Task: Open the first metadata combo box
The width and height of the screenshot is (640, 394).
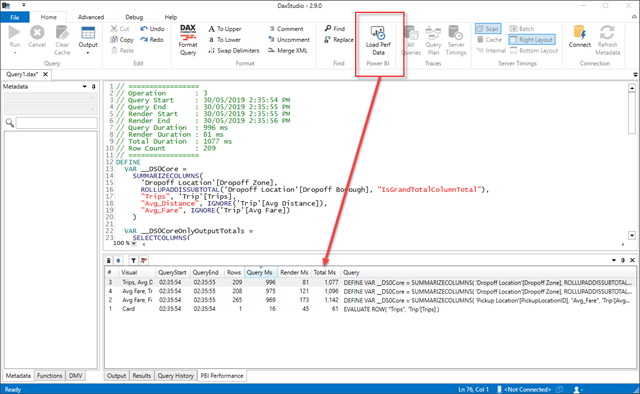Action: coord(50,98)
